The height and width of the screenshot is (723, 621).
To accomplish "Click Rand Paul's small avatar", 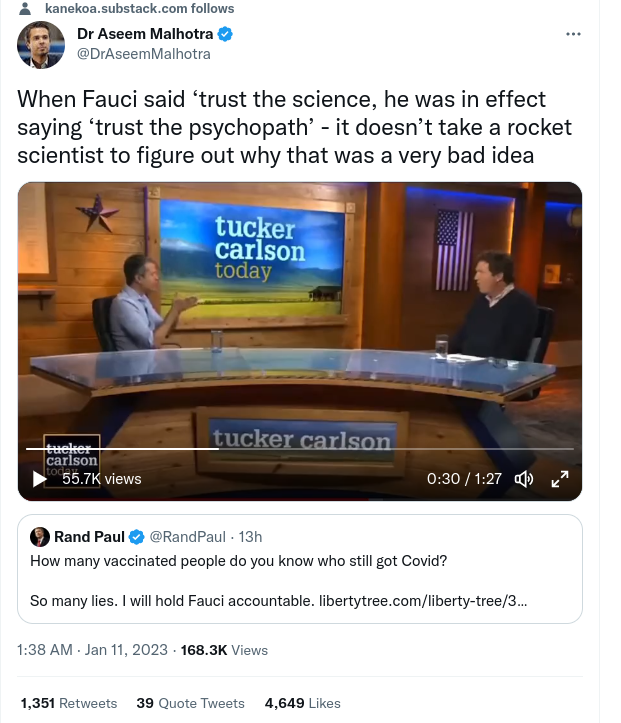I will click(x=40, y=537).
